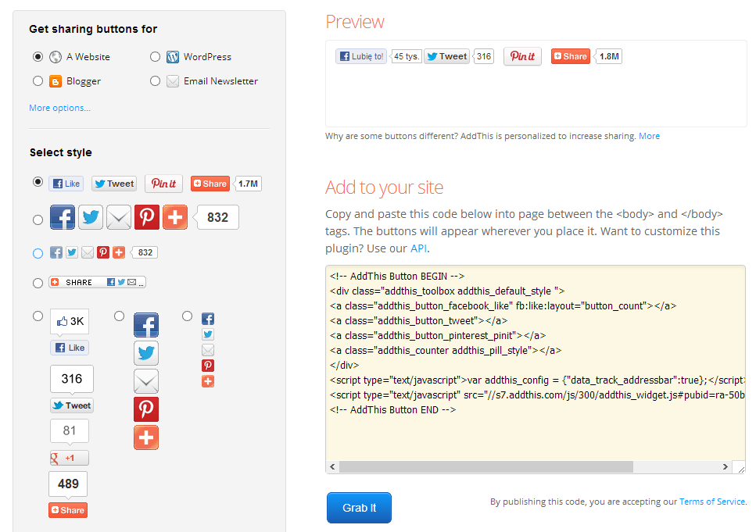Select the small vertical icons style radio
756x532 pixels.
click(x=187, y=316)
